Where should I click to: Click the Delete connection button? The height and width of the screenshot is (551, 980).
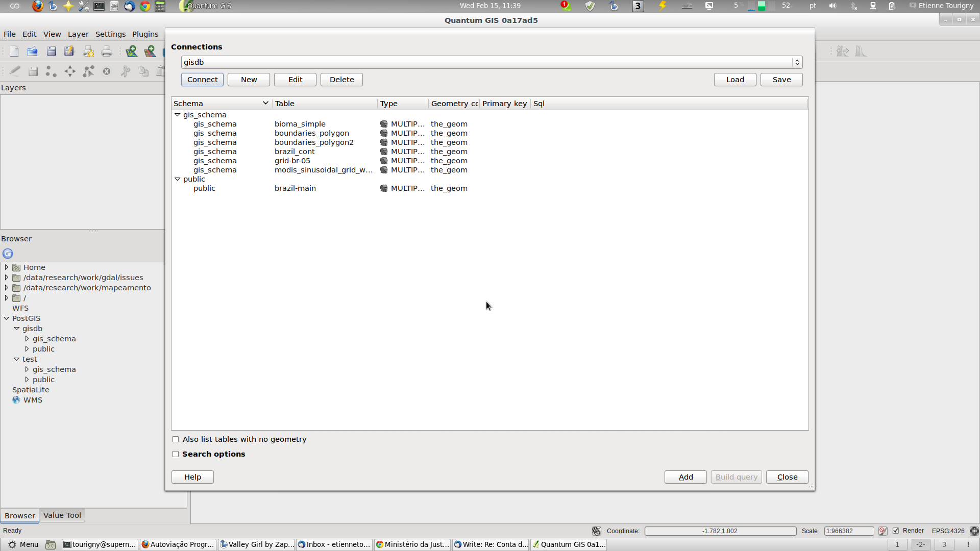pyautogui.click(x=341, y=80)
